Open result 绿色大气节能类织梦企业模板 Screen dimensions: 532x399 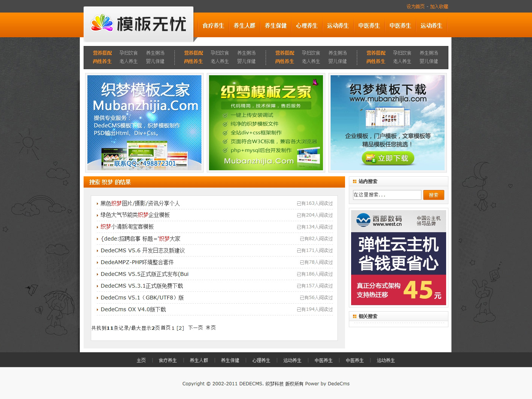click(135, 215)
